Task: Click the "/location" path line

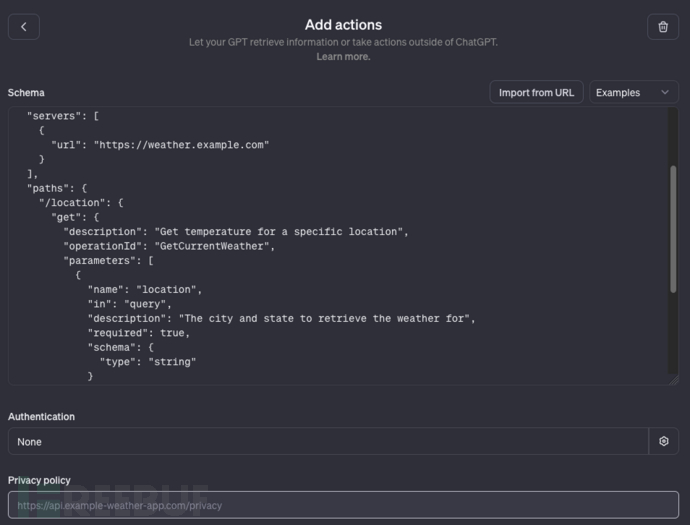Action: (x=86, y=203)
